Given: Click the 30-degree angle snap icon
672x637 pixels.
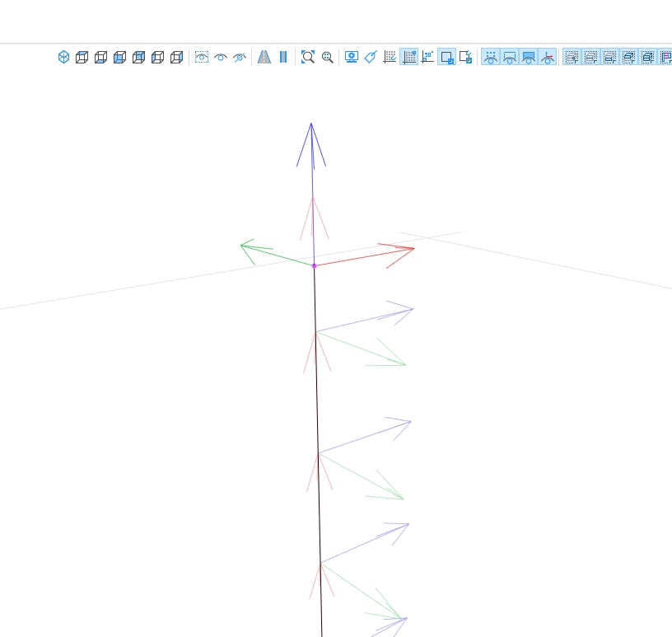Looking at the screenshot, I should point(427,57).
